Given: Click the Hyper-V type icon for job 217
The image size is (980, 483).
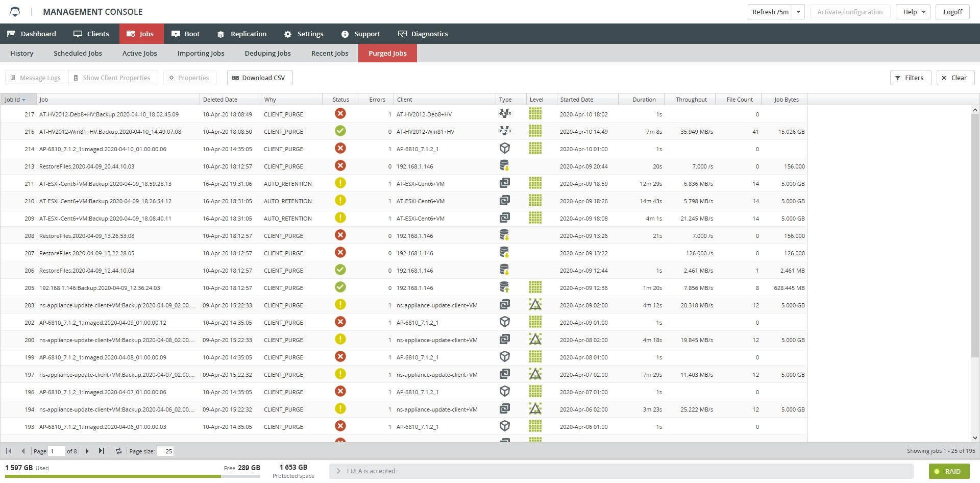Looking at the screenshot, I should tap(505, 113).
